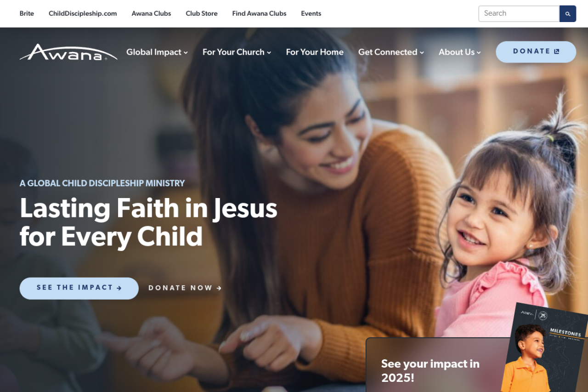Visit the Club Store link
Image resolution: width=588 pixels, height=392 pixels.
coord(202,13)
